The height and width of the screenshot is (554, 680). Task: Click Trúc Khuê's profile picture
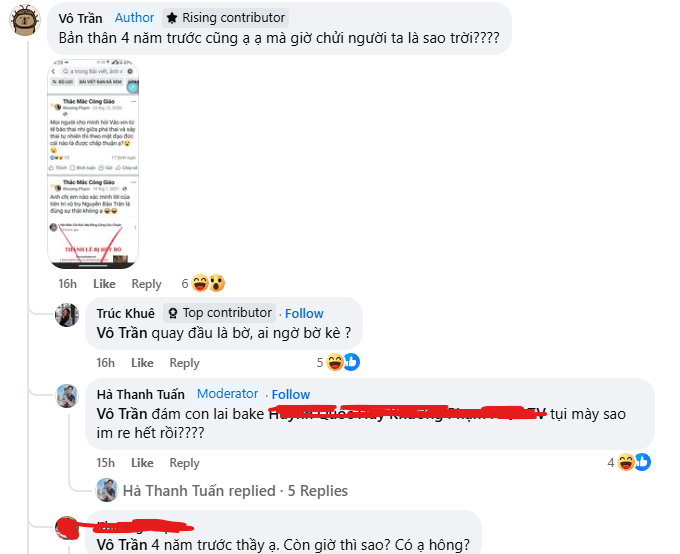67,315
